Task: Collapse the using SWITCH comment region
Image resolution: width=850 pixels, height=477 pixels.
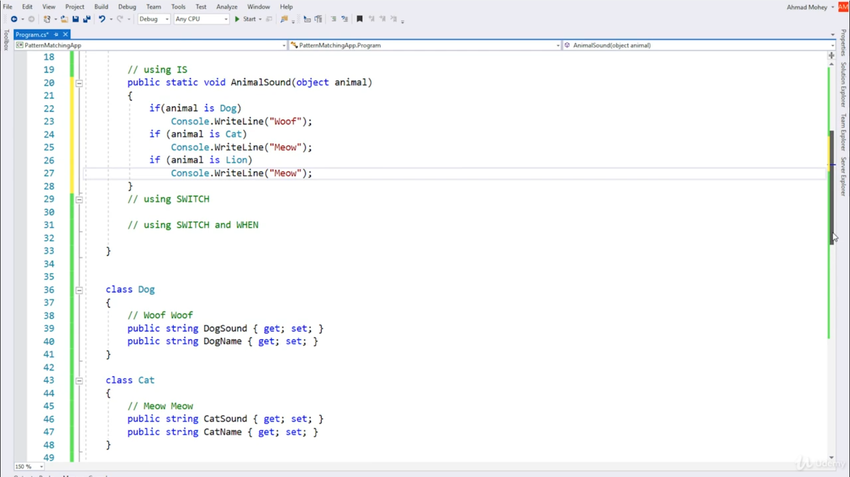Action: click(79, 199)
